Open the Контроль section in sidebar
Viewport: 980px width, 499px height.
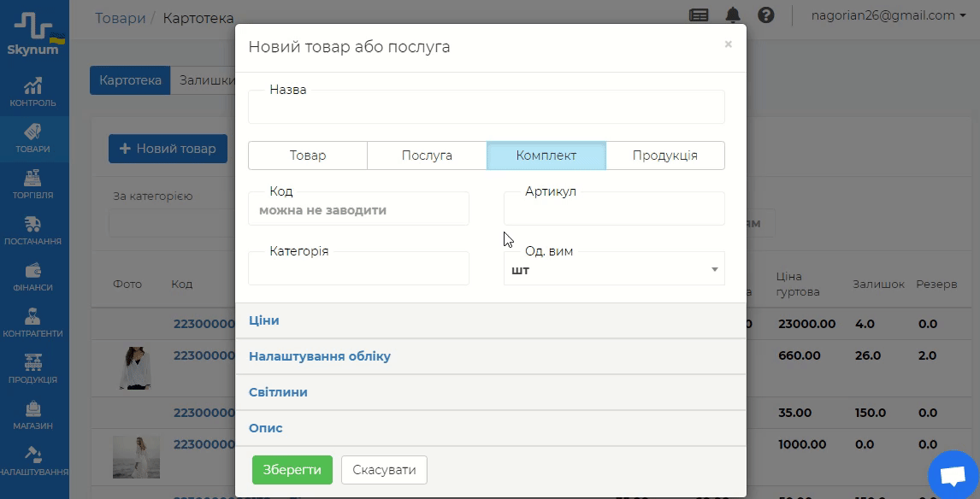(33, 92)
